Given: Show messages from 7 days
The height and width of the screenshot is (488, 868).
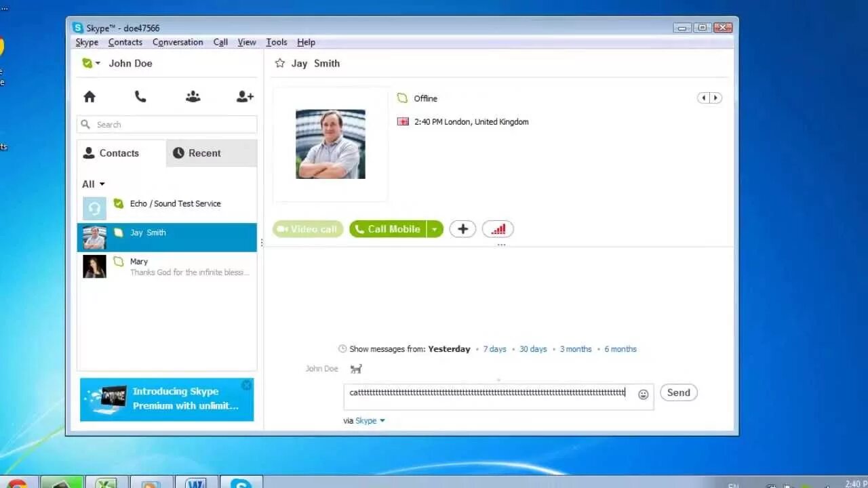Looking at the screenshot, I should 494,349.
